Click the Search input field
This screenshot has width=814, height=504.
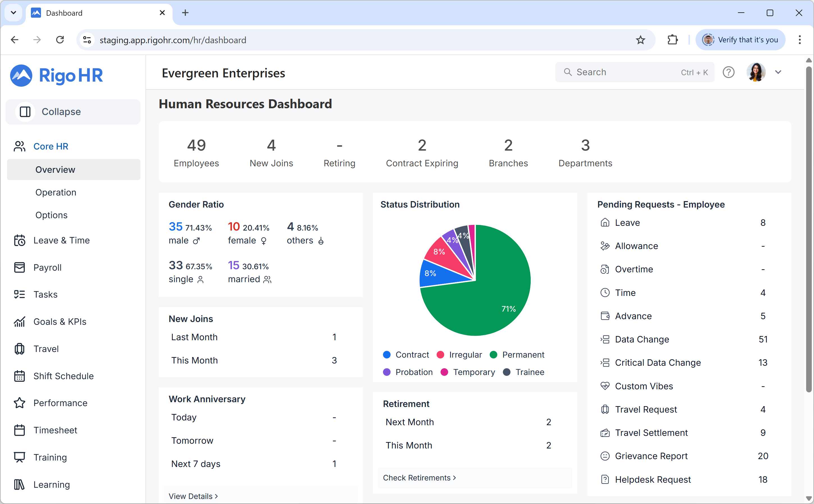[x=627, y=72]
